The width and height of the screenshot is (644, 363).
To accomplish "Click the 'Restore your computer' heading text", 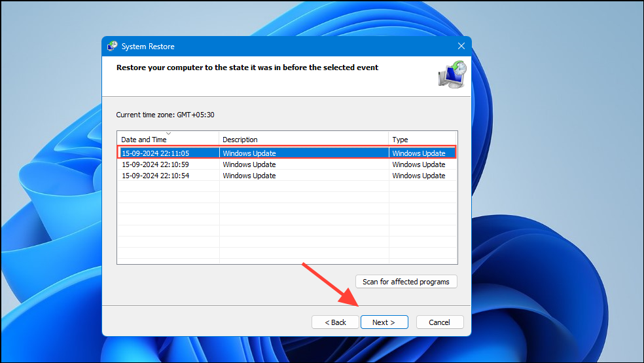I will [x=247, y=67].
